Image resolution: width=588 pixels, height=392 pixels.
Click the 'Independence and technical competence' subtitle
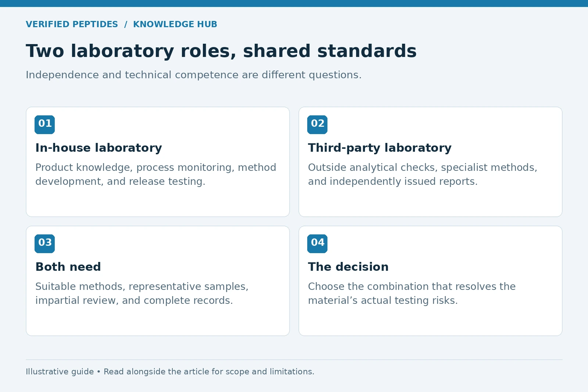(194, 75)
